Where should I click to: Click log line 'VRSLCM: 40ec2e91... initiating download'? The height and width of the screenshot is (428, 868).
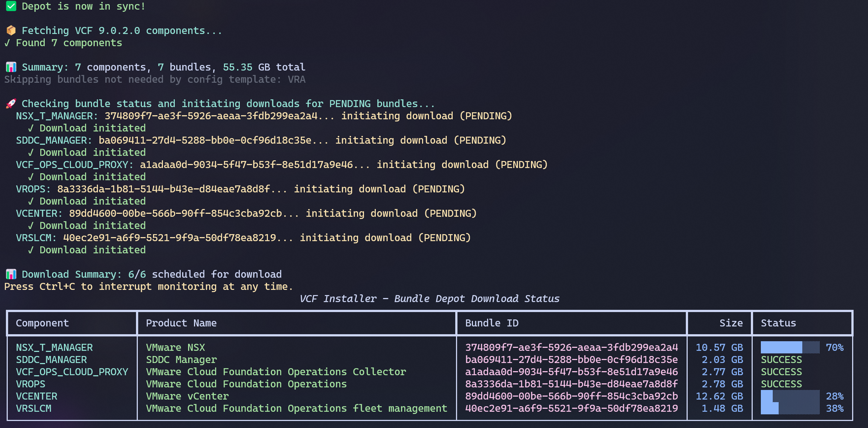click(243, 238)
